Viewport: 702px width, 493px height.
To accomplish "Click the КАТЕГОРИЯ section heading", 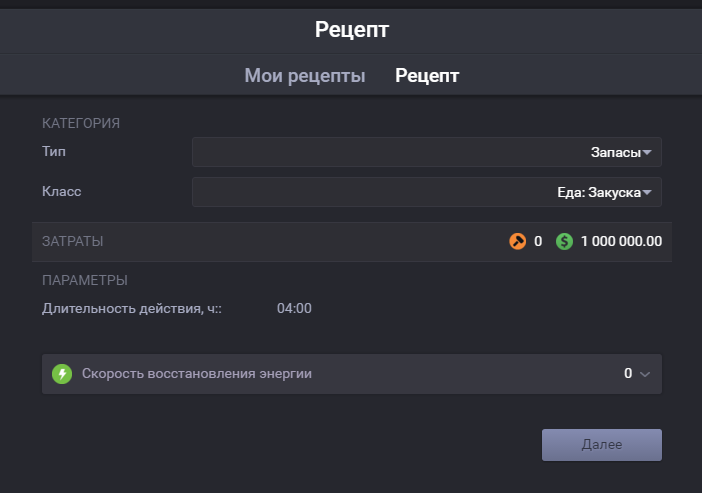I will [x=81, y=123].
